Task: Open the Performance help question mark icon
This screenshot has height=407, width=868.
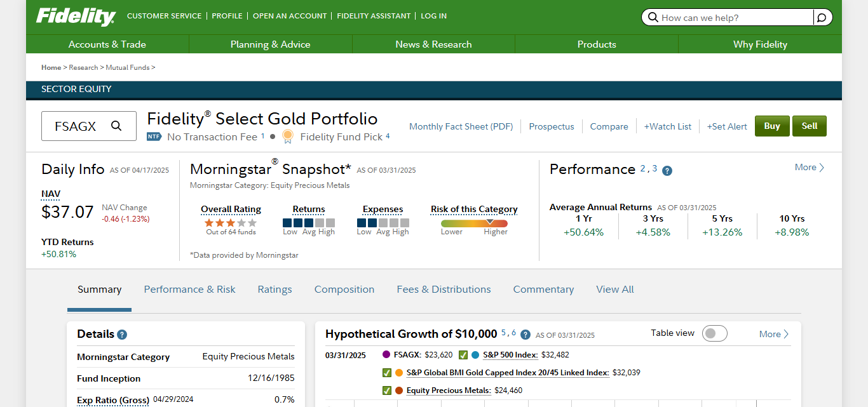Action: (x=667, y=171)
